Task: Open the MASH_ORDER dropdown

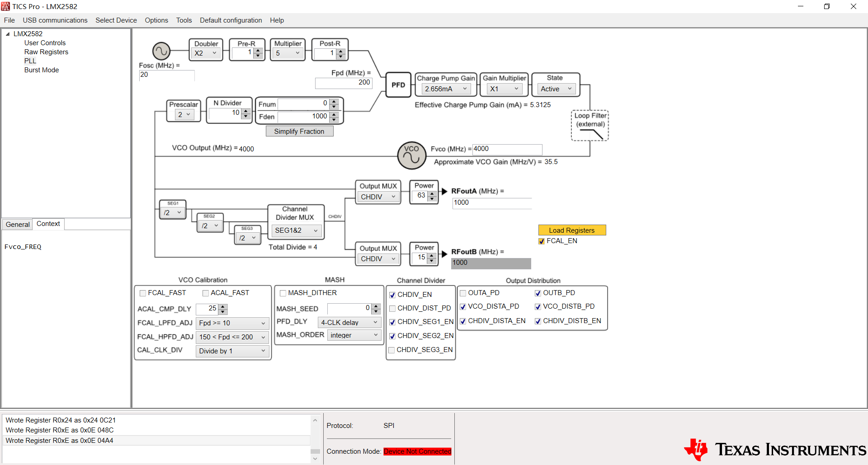Action: 354,335
